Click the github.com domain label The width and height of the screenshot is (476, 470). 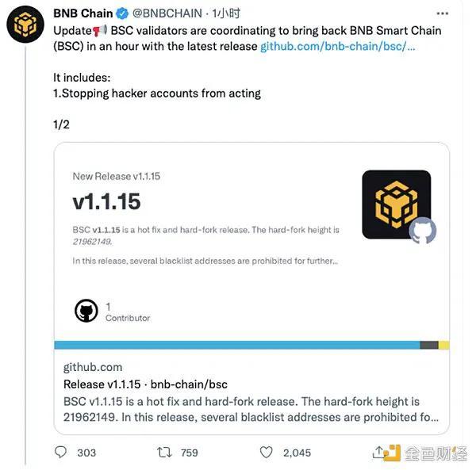pyautogui.click(x=93, y=367)
